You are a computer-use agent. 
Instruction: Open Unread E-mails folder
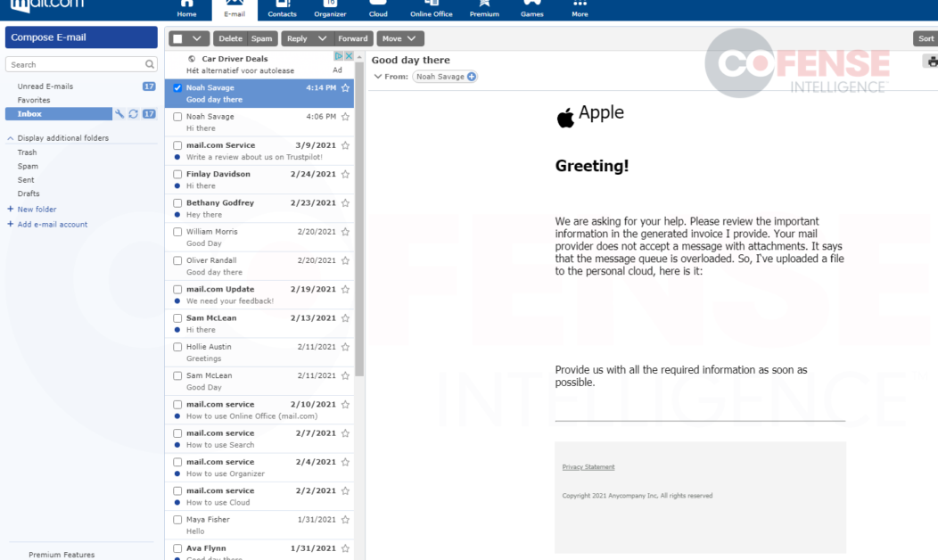point(45,86)
